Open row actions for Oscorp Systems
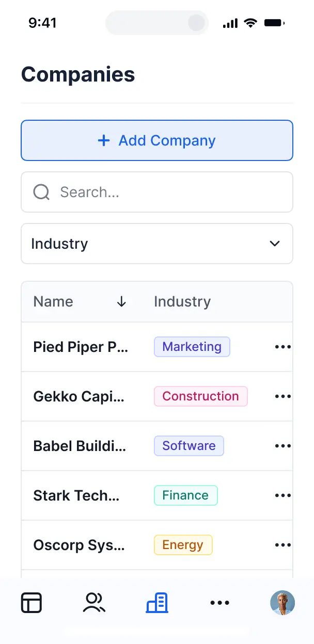This screenshot has width=314, height=644. tap(282, 545)
